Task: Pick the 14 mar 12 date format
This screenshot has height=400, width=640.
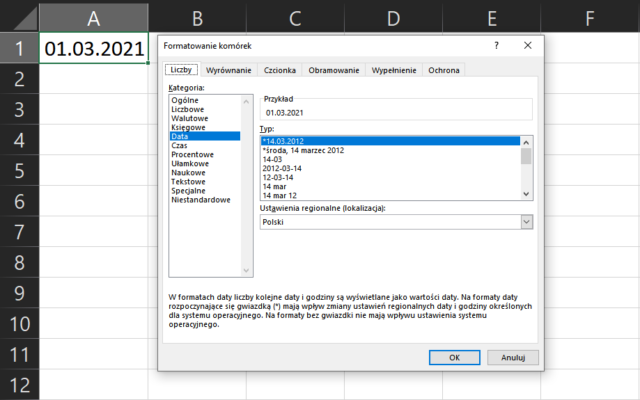Action: (390, 196)
